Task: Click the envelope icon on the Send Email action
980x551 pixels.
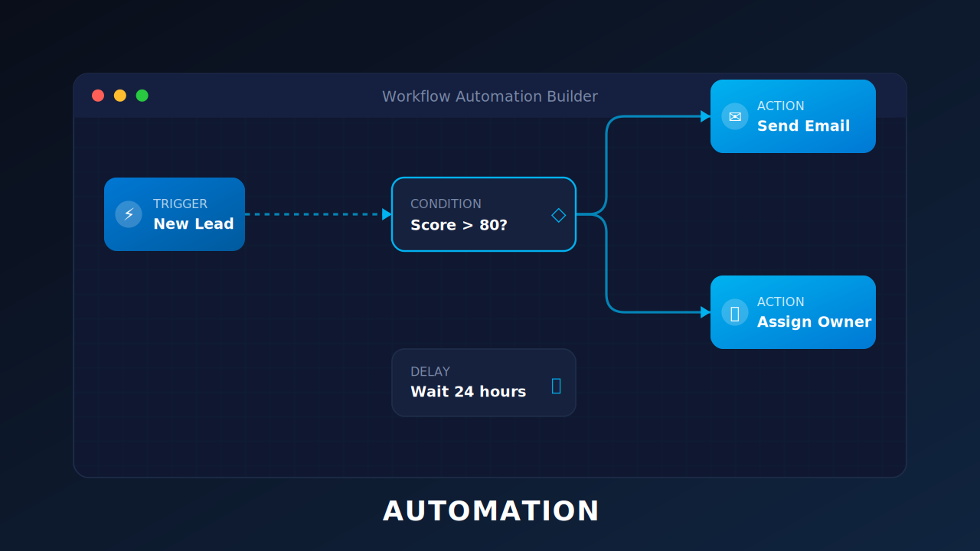Action: coord(735,116)
